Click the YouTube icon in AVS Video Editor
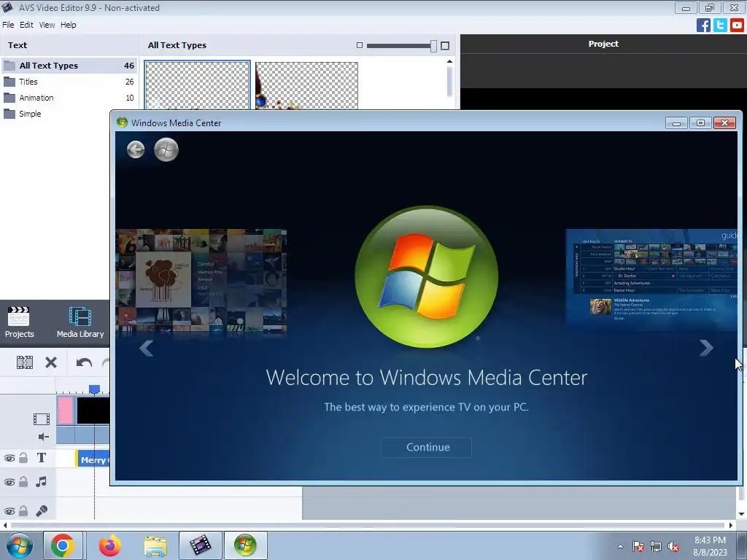This screenshot has height=560, width=747. click(737, 25)
